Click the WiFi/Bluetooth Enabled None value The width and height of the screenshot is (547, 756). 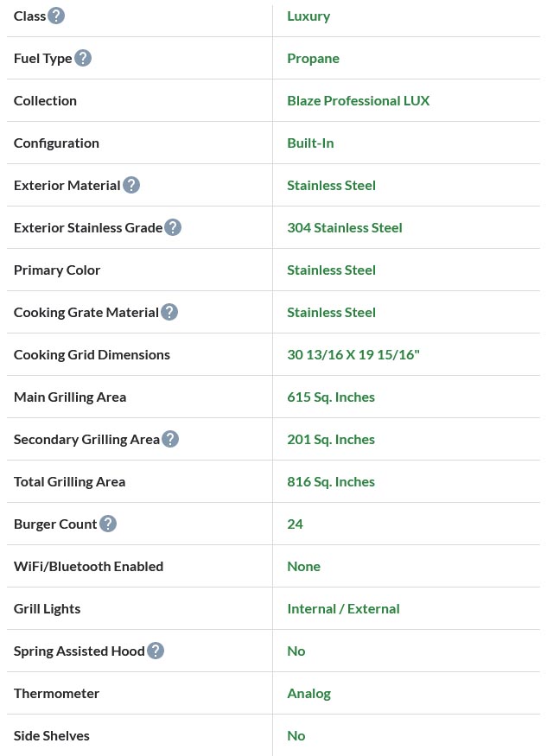point(303,566)
